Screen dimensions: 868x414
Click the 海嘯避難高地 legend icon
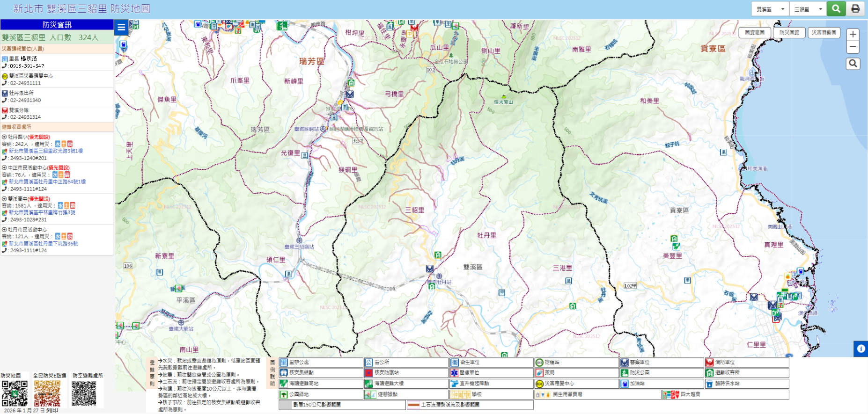pyautogui.click(x=284, y=384)
